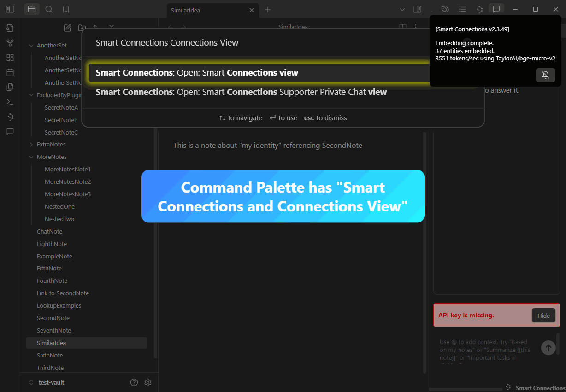Viewport: 566px width, 392px height.
Task: Open quick switcher ribbon icon
Action: (10, 28)
